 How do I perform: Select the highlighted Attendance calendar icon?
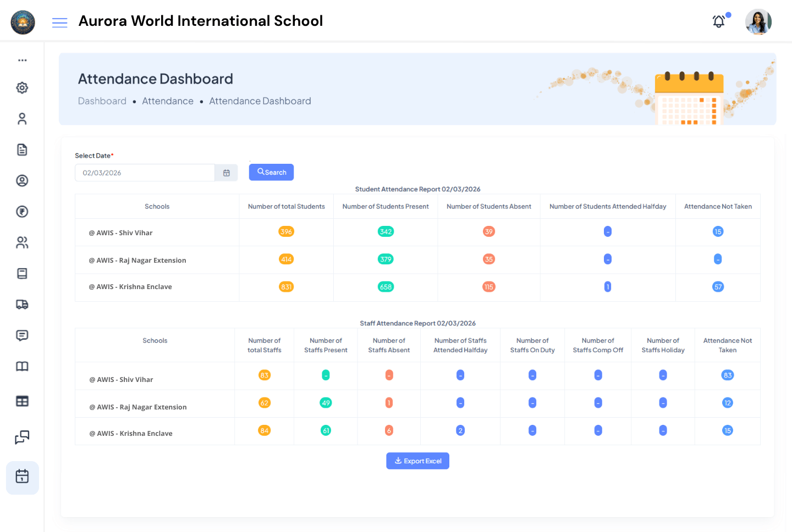click(x=22, y=477)
